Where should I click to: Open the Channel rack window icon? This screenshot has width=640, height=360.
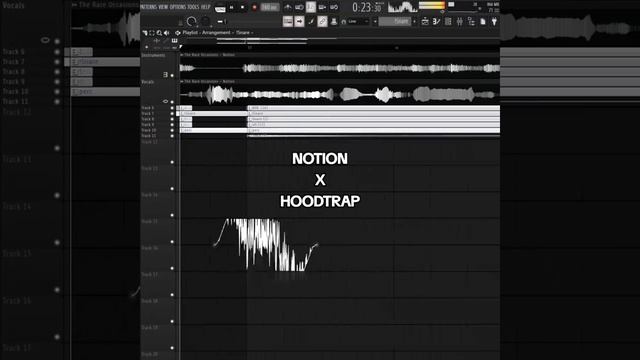tap(448, 22)
